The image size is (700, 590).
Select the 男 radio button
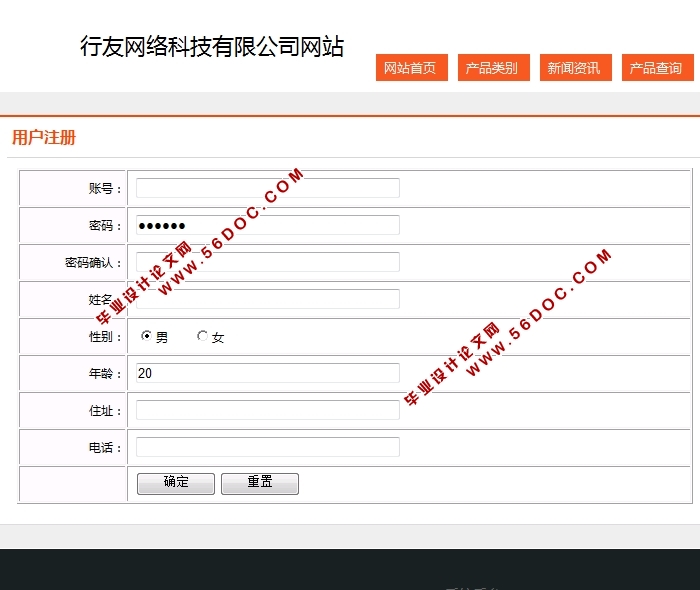146,336
